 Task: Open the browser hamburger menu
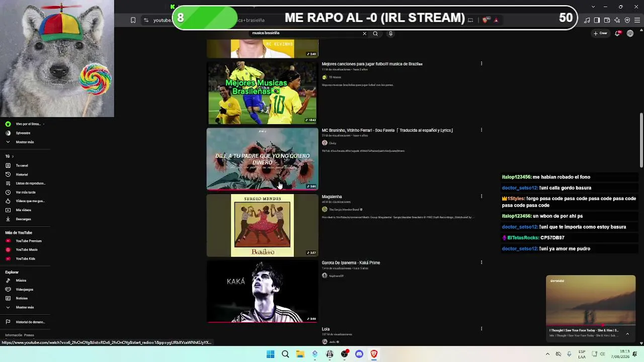637,20
